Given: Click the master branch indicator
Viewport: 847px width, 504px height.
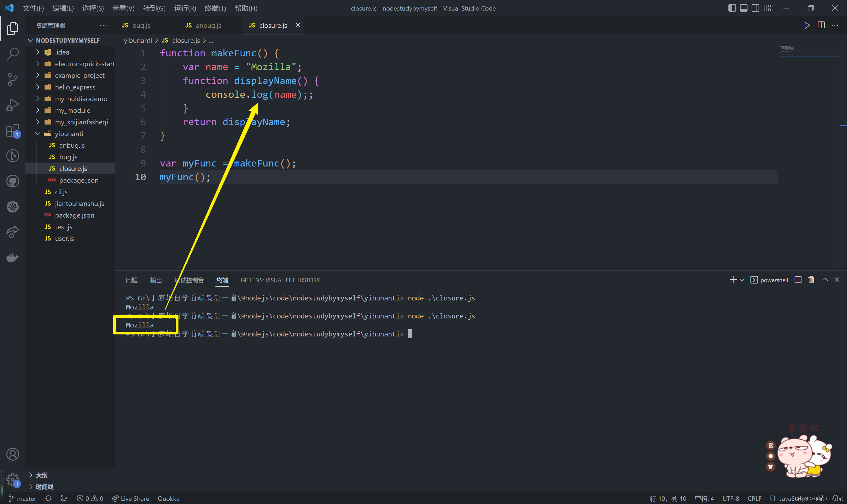Looking at the screenshot, I should click(22, 498).
